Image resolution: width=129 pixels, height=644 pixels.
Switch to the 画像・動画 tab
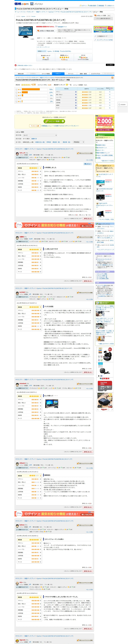[x=83, y=74]
